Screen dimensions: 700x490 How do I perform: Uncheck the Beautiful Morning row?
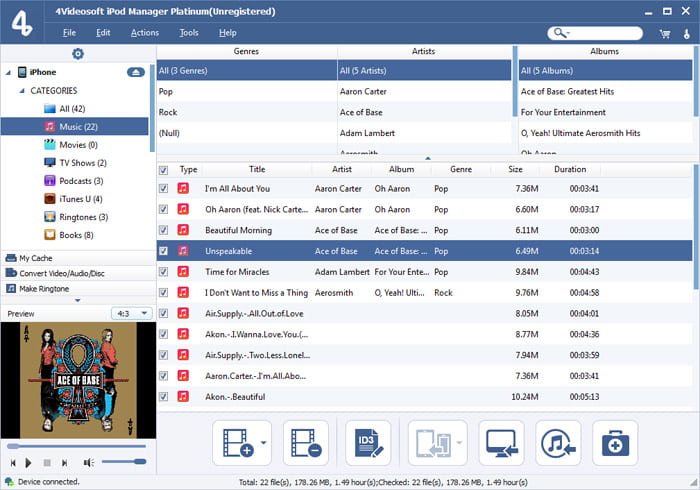point(164,230)
